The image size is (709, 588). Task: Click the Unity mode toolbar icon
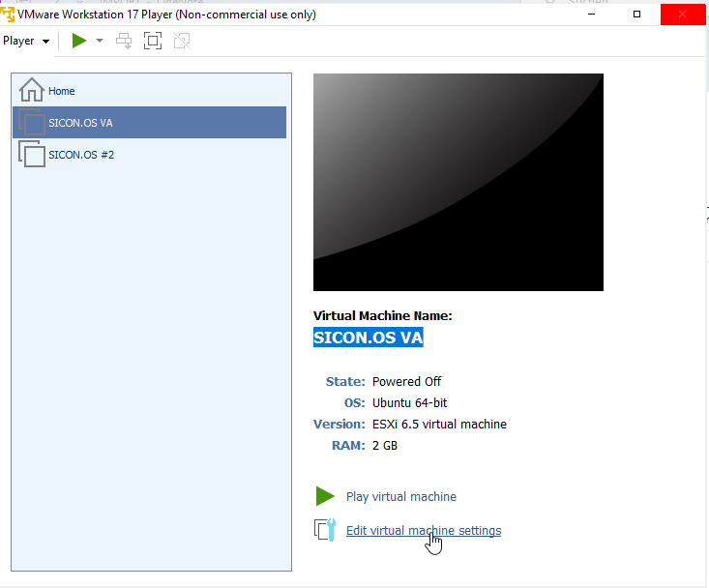[x=182, y=41]
